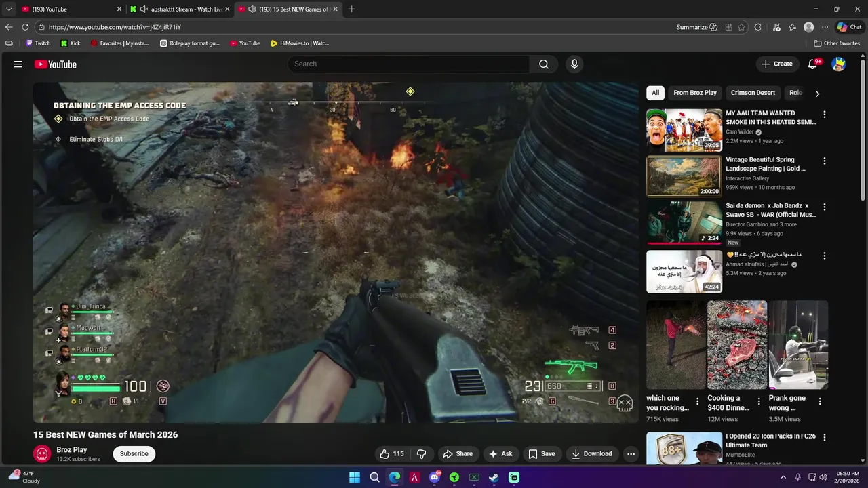868x488 pixels.
Task: Open the Roleplay format bookmark
Action: coord(189,43)
